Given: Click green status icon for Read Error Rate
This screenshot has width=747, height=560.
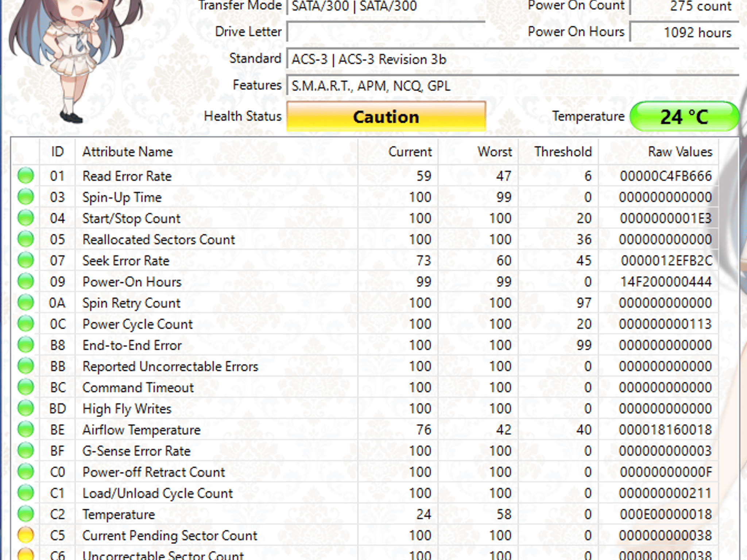Looking at the screenshot, I should (26, 176).
